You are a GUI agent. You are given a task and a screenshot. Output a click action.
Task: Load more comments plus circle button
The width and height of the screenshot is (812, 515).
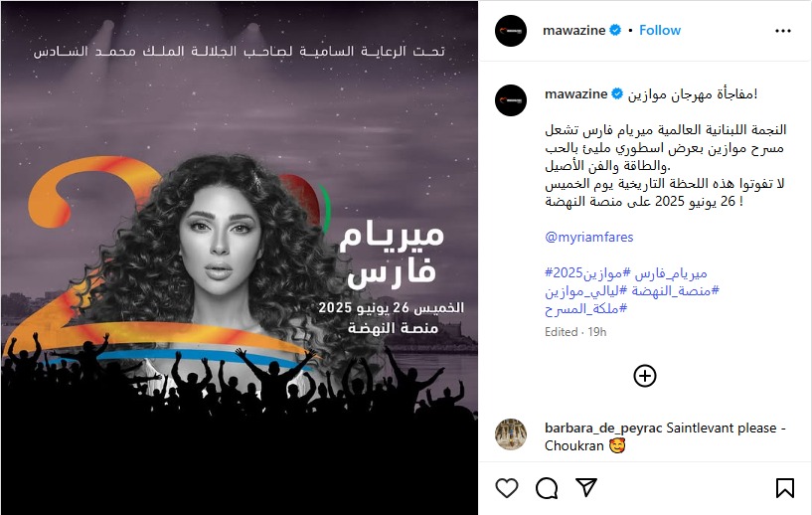(x=645, y=376)
